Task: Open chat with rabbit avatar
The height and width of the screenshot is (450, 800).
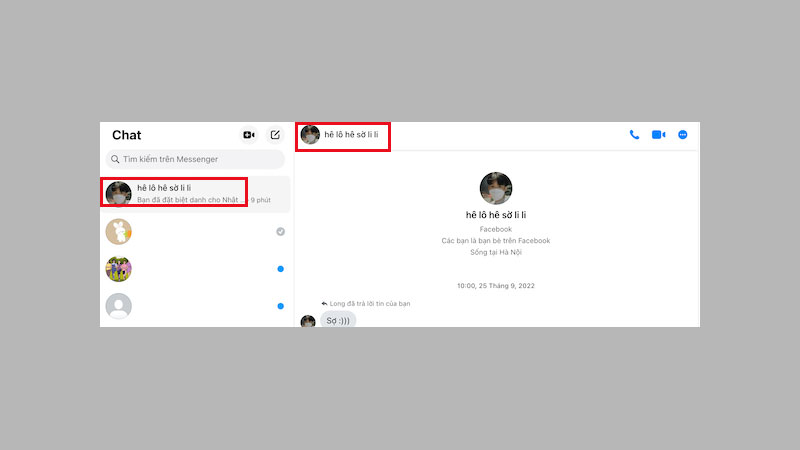Action: coord(118,232)
